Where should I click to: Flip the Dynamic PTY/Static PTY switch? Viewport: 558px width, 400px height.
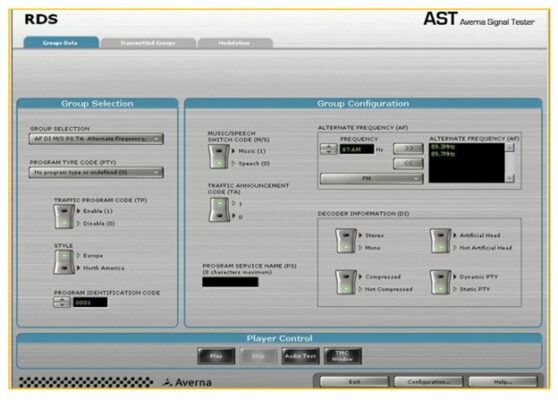(x=440, y=282)
